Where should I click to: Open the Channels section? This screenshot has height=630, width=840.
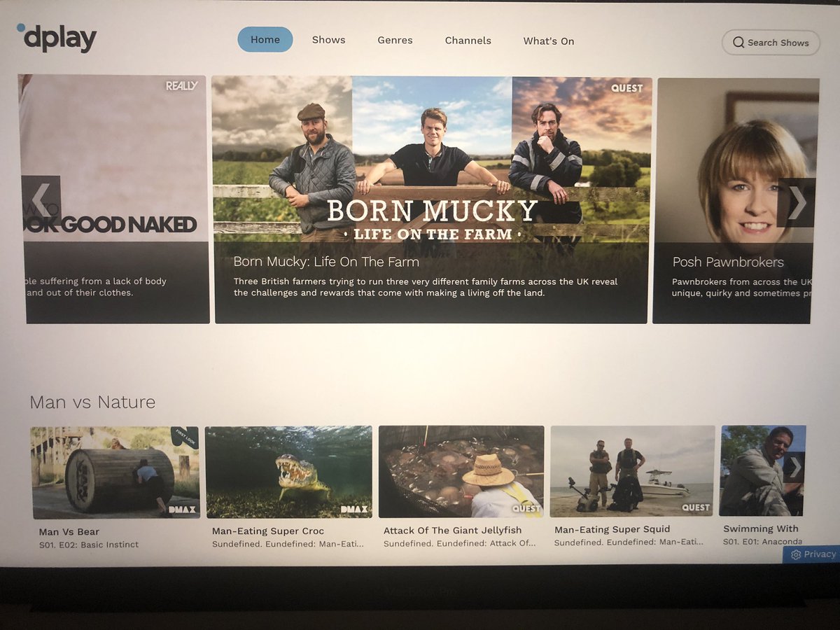pos(468,41)
